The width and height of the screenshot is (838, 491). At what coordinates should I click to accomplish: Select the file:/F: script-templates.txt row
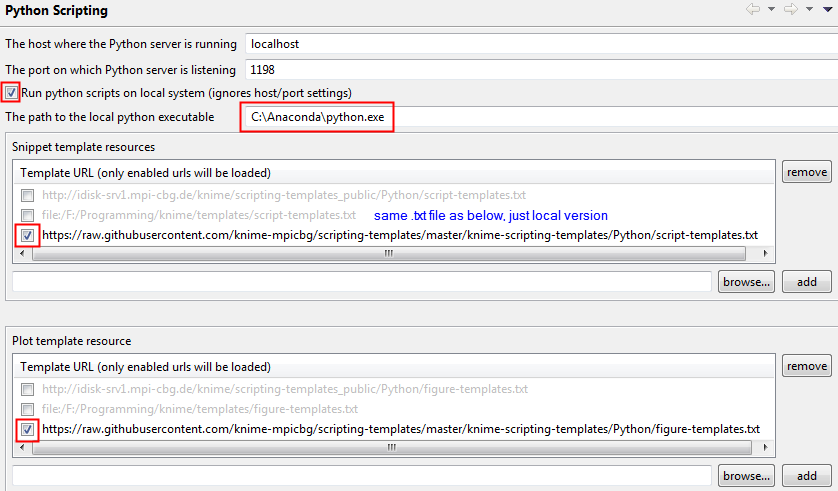pyautogui.click(x=199, y=215)
